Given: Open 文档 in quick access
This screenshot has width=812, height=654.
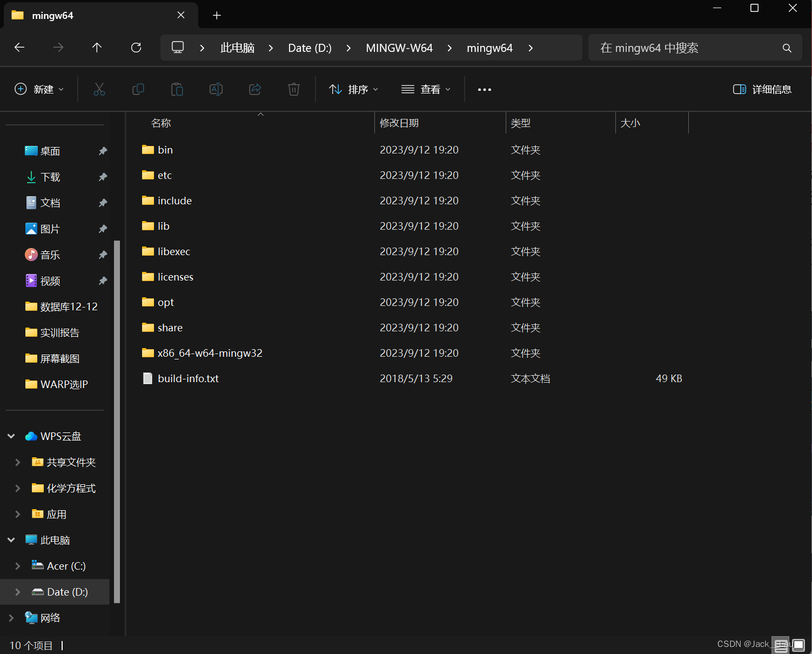Looking at the screenshot, I should pyautogui.click(x=43, y=203).
